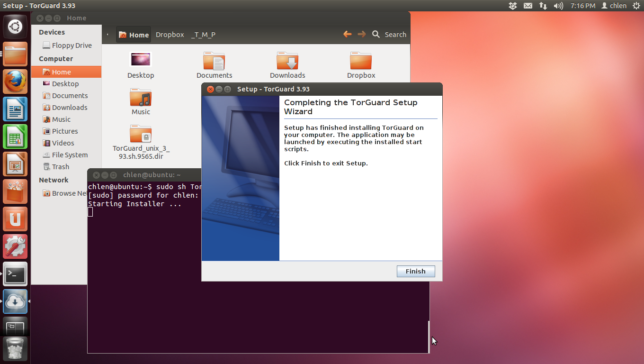The image size is (644, 364).
Task: Click the Devices heading in the sidebar
Action: [52, 32]
